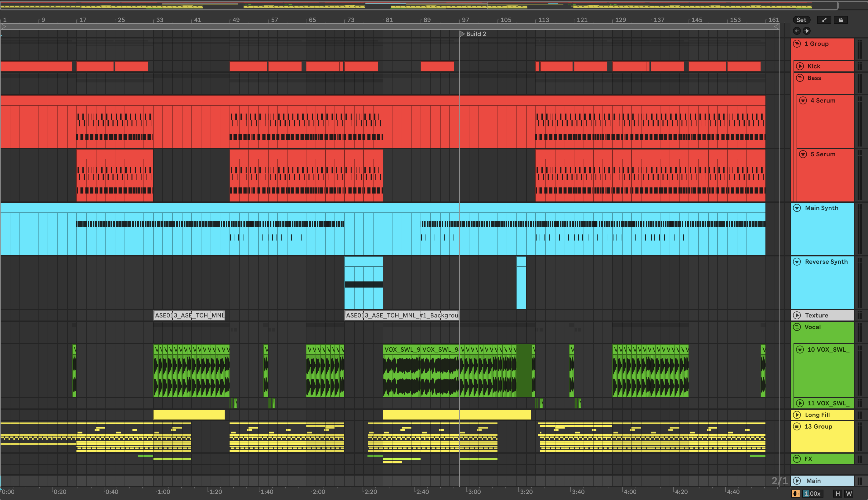Click the Set locator button

coord(801,20)
